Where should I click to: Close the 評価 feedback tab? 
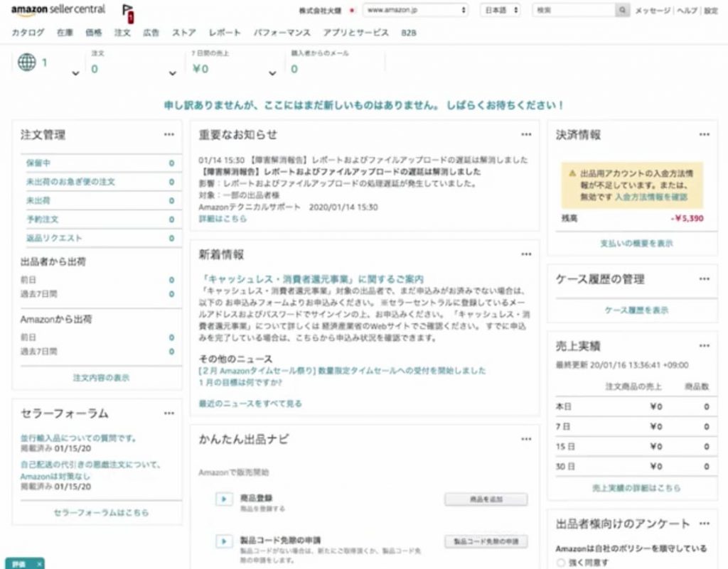[x=40, y=564]
